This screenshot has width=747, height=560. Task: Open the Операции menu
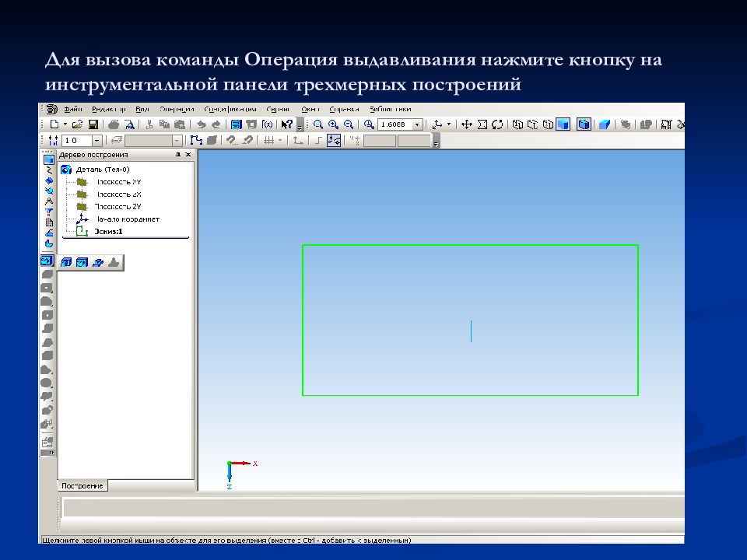click(177, 109)
